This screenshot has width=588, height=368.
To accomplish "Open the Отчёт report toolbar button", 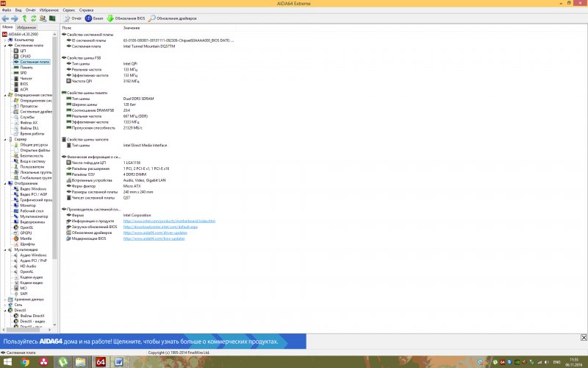I will [x=71, y=18].
